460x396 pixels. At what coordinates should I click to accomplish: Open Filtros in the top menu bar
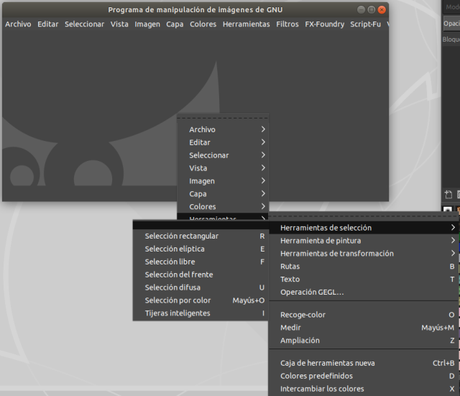(287, 24)
